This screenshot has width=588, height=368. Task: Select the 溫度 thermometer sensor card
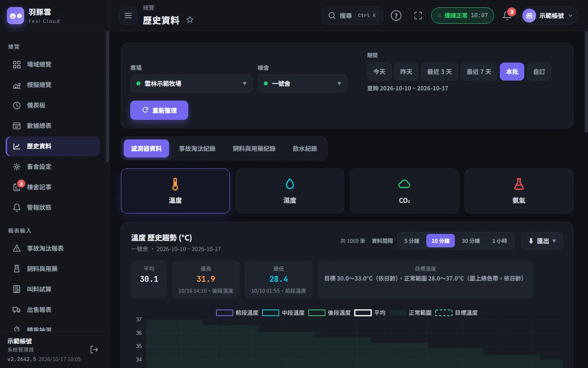[175, 191]
